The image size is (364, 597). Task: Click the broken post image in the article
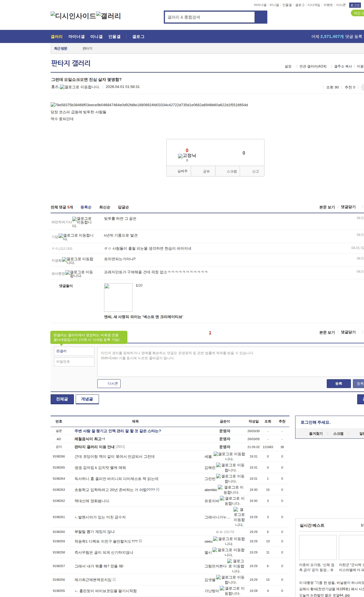pos(53,105)
